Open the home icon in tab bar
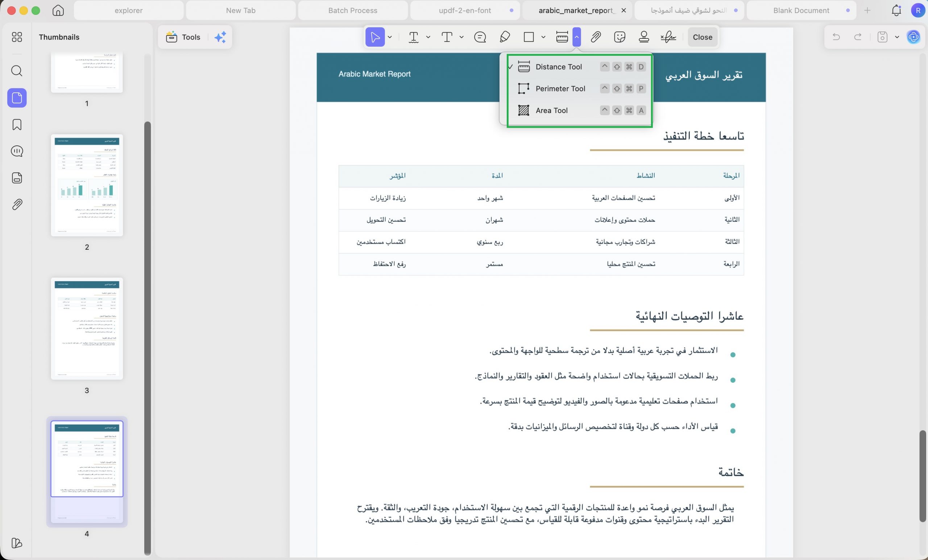928x560 pixels. click(x=58, y=11)
